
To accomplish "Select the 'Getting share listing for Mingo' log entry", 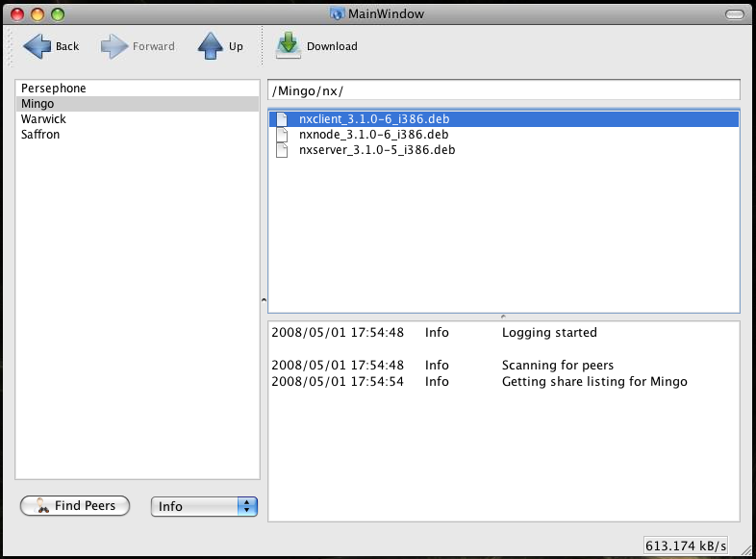I will tap(594, 382).
